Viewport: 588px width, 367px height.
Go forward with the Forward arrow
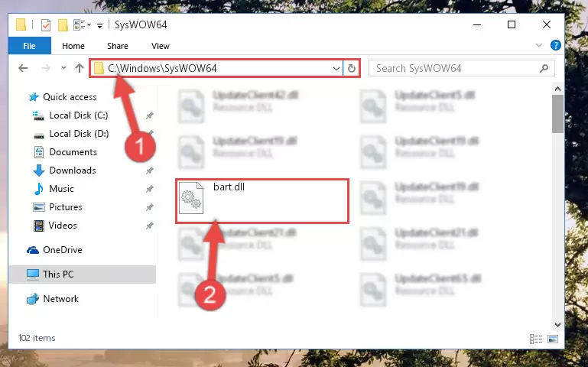click(45, 68)
